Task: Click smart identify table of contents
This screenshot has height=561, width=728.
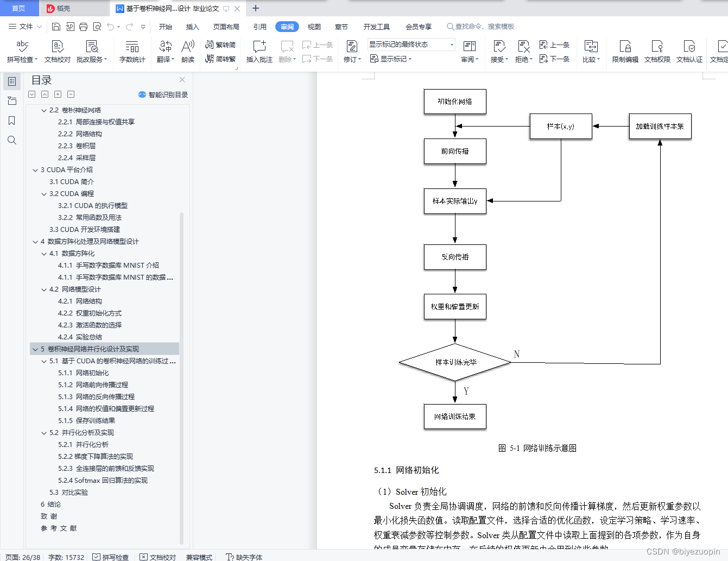Action: tap(163, 94)
